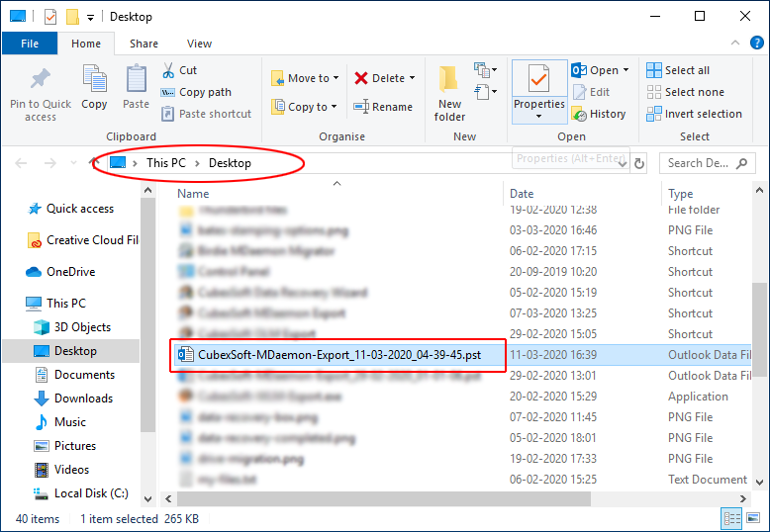The height and width of the screenshot is (532, 770).
Task: Click the Copy icon in Clipboard group
Action: tap(95, 80)
